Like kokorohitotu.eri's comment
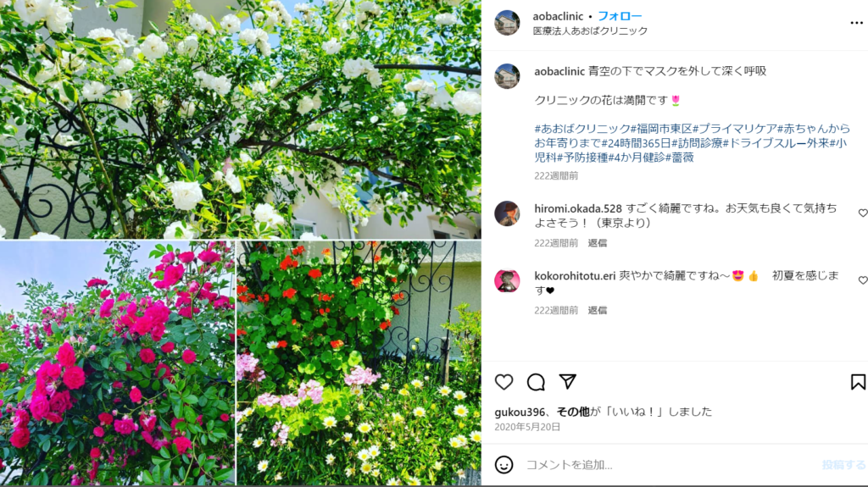This screenshot has height=487, width=868. (x=862, y=280)
